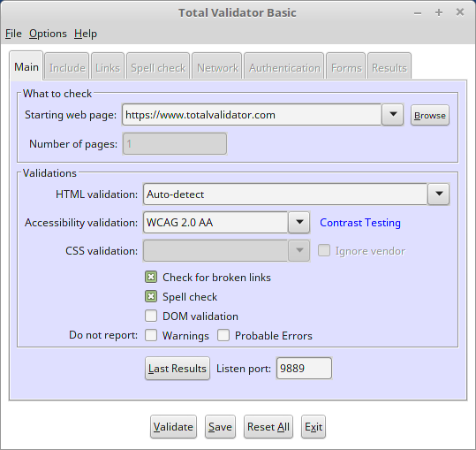The image size is (476, 450).
Task: Click Browse to choose a local file
Action: [x=430, y=115]
